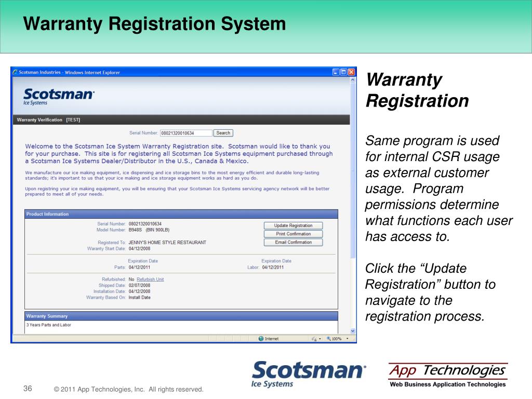Click the large Scotsman logo below browser
Screen dimensions: 532x399
(x=309, y=374)
